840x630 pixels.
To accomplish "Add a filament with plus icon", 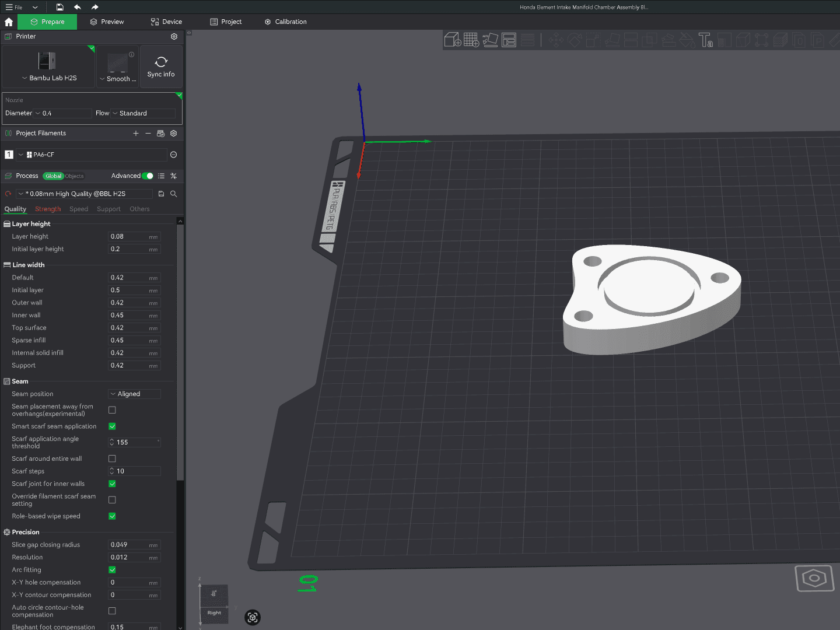I will click(x=136, y=134).
